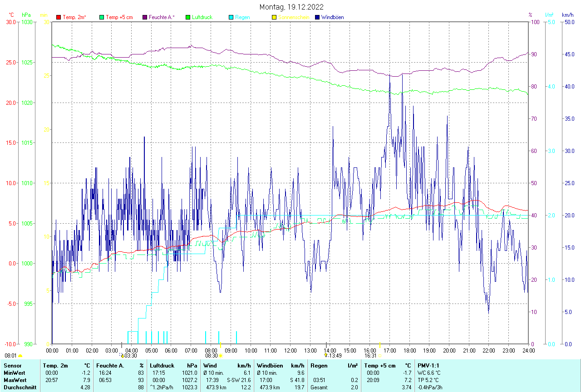Click the '12:00' time axis label
Viewport: 581px width, 392px height.
coord(290,350)
